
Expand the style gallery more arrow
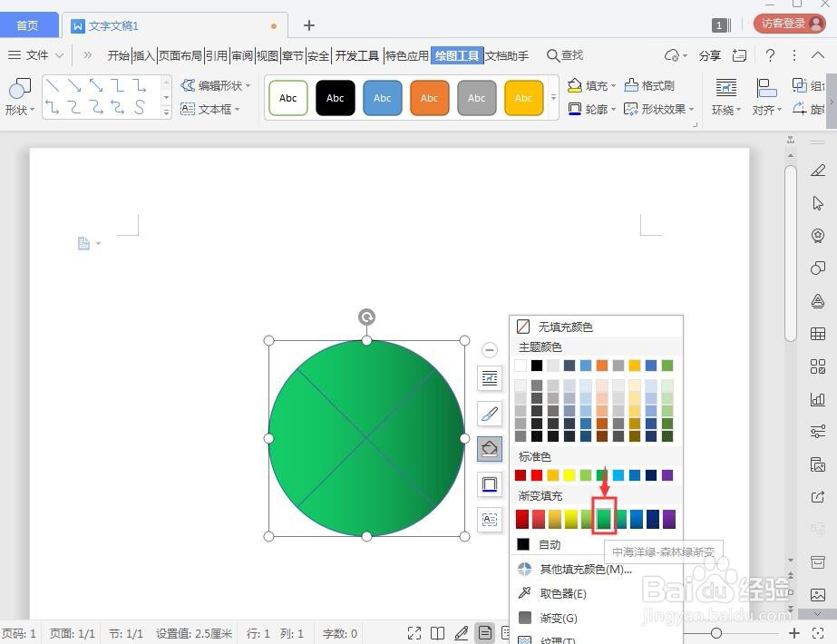pyautogui.click(x=553, y=98)
